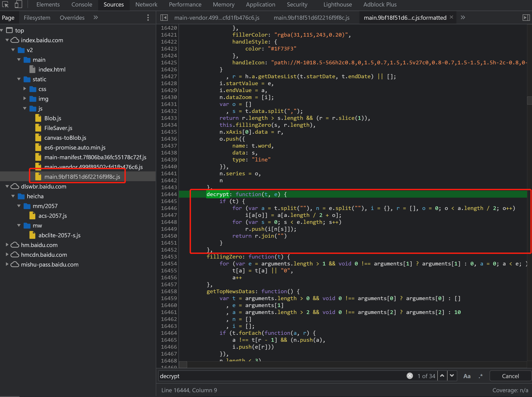532x397 pixels.
Task: Open abclite-2057-s.js file
Action: coord(59,235)
